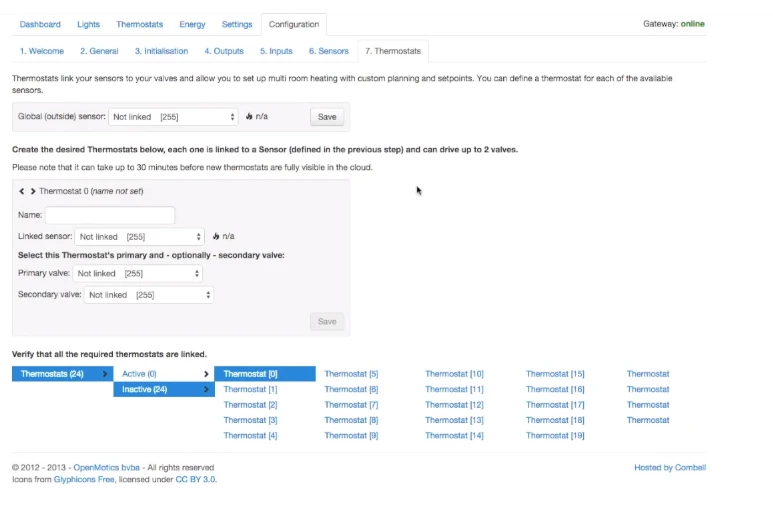The width and height of the screenshot is (773, 505).
Task: Select Thermostat [0] in the list
Action: tap(265, 374)
